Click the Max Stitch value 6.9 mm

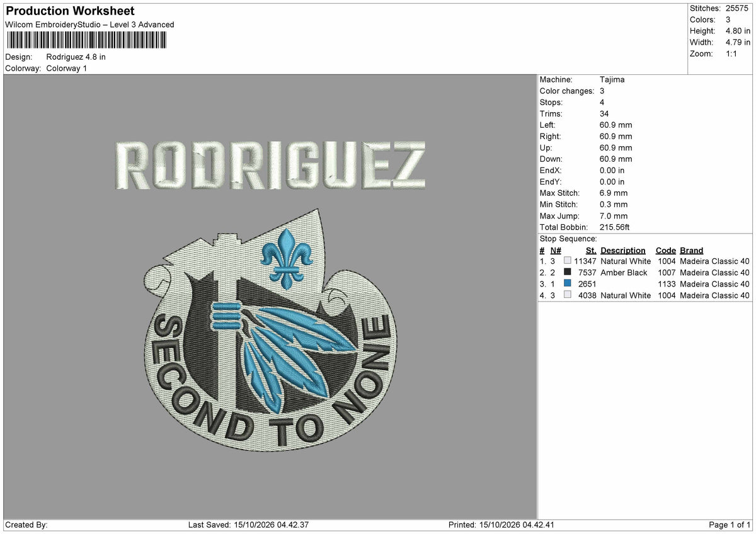tap(614, 193)
